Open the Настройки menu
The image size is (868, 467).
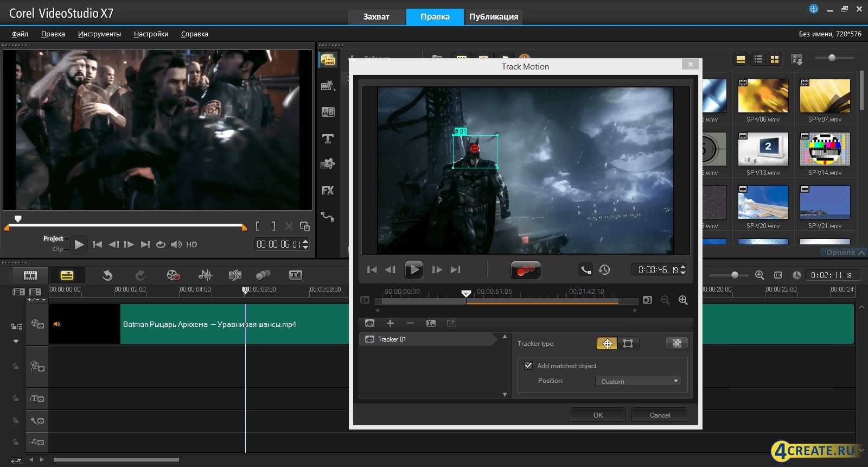click(151, 34)
